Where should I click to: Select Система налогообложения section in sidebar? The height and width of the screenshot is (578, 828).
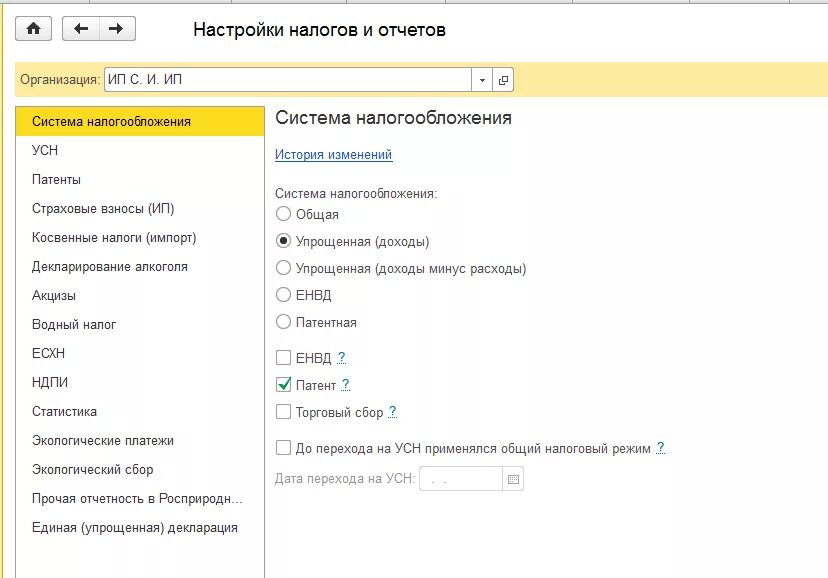[140, 121]
